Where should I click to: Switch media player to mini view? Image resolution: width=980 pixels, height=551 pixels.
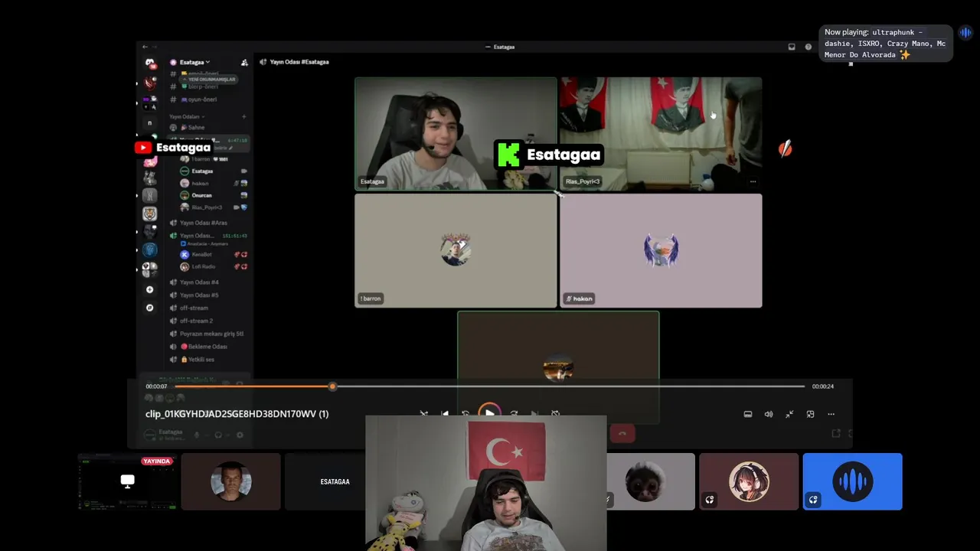pyautogui.click(x=810, y=414)
